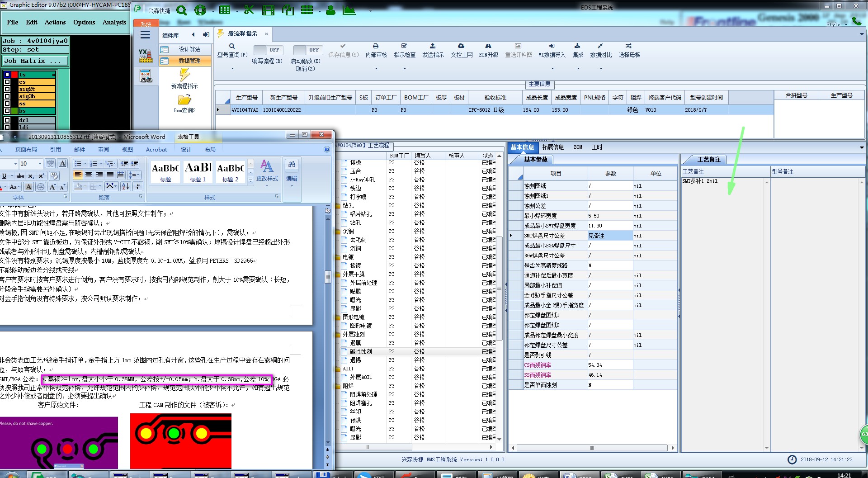Check the sig3b layer checkbox
This screenshot has width=868, height=478.
click(7, 96)
